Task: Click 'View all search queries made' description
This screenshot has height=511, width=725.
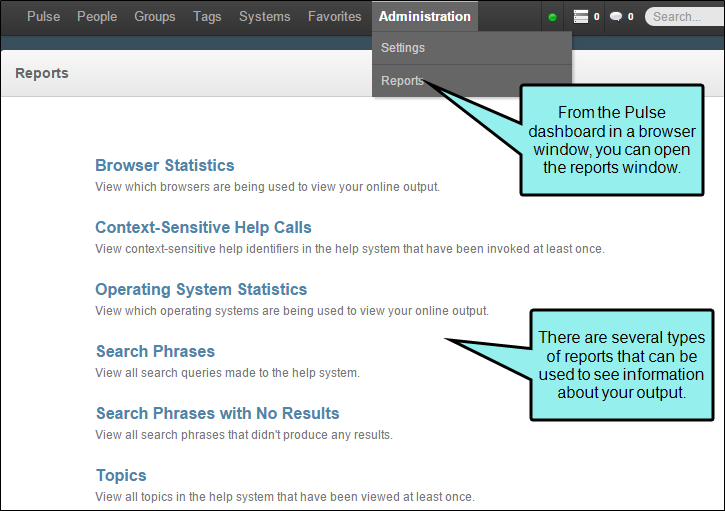Action: [x=227, y=373]
